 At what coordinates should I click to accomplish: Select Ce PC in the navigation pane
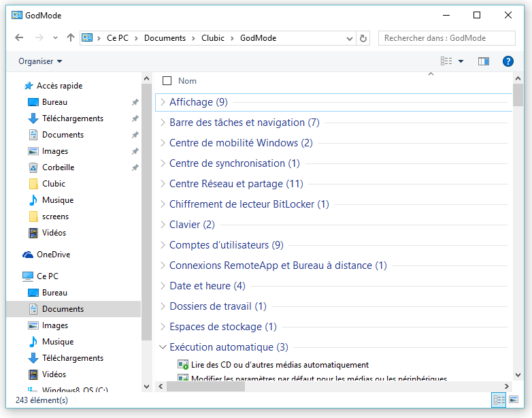point(48,276)
